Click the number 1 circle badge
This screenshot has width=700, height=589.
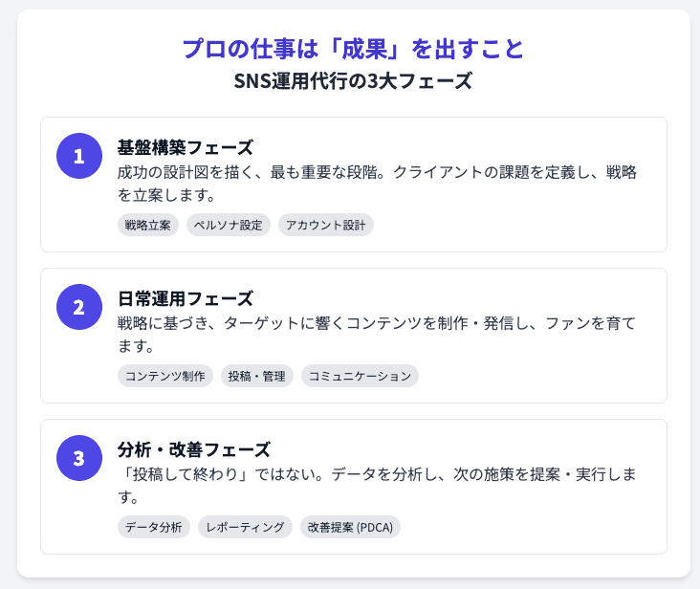click(x=79, y=156)
